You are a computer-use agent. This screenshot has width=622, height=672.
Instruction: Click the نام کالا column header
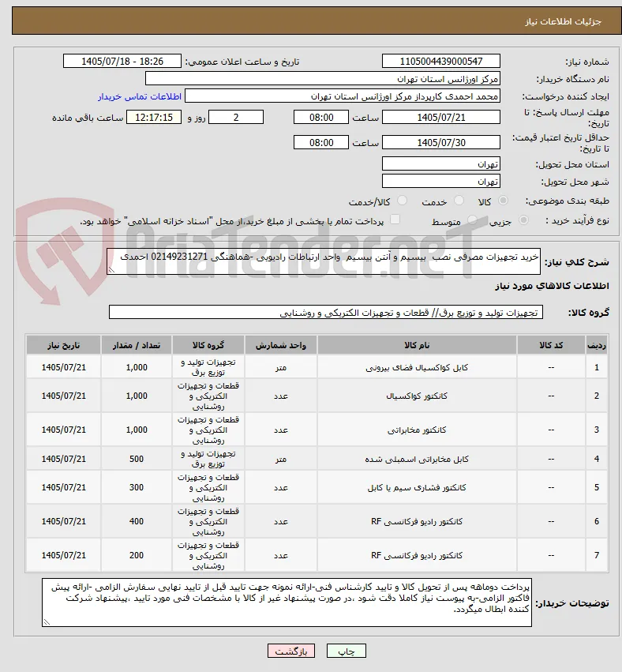417,345
